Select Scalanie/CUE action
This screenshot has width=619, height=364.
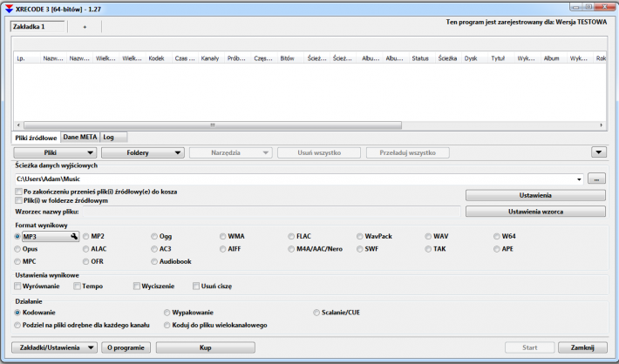pyautogui.click(x=316, y=313)
